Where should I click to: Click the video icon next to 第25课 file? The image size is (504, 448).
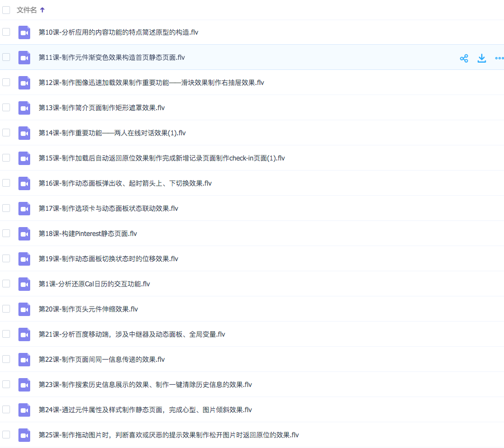[x=24, y=435]
